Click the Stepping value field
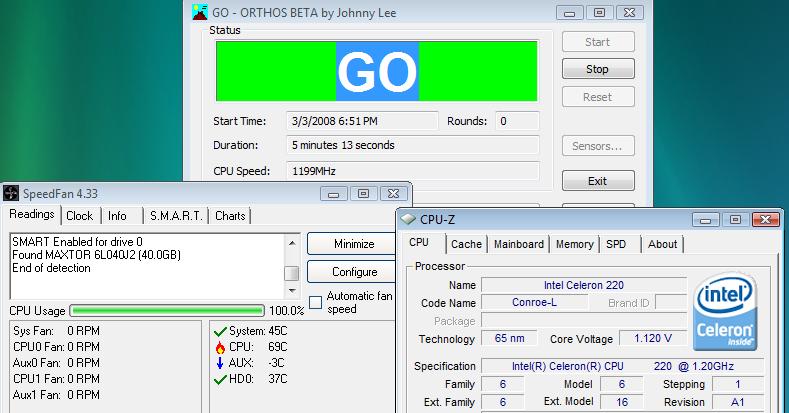Screen dimensions: 789x413 tap(738, 384)
